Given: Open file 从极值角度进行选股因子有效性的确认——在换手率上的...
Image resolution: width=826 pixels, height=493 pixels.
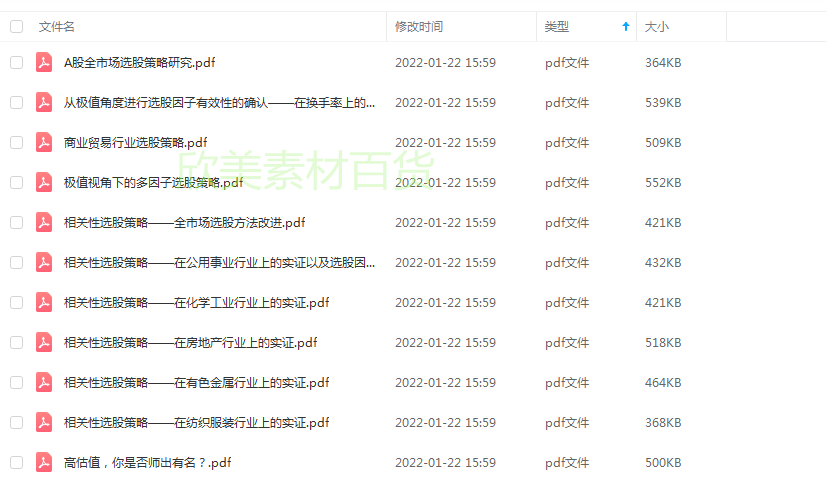Looking at the screenshot, I should click(219, 103).
